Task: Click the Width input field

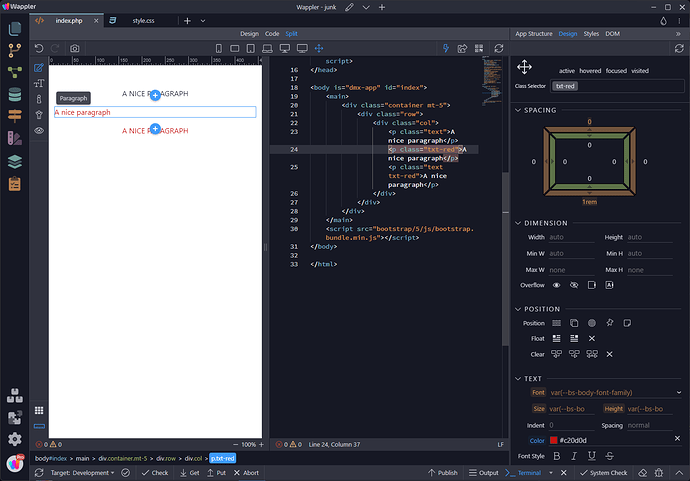Action: pos(571,237)
